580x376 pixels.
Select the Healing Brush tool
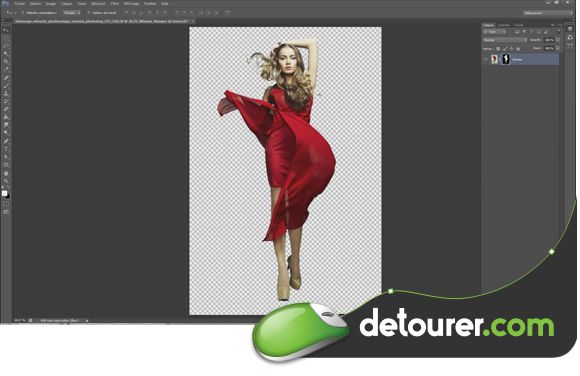(x=6, y=77)
